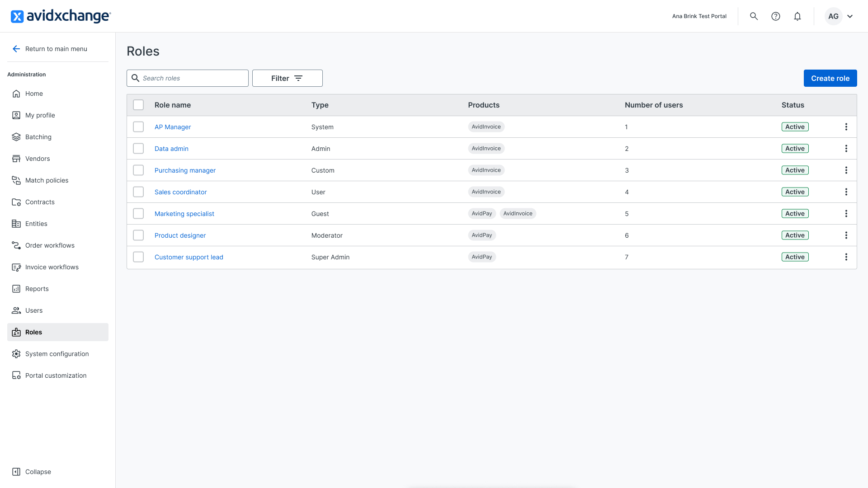This screenshot has height=488, width=868.
Task: Click the Home sidebar icon
Action: pyautogui.click(x=16, y=94)
